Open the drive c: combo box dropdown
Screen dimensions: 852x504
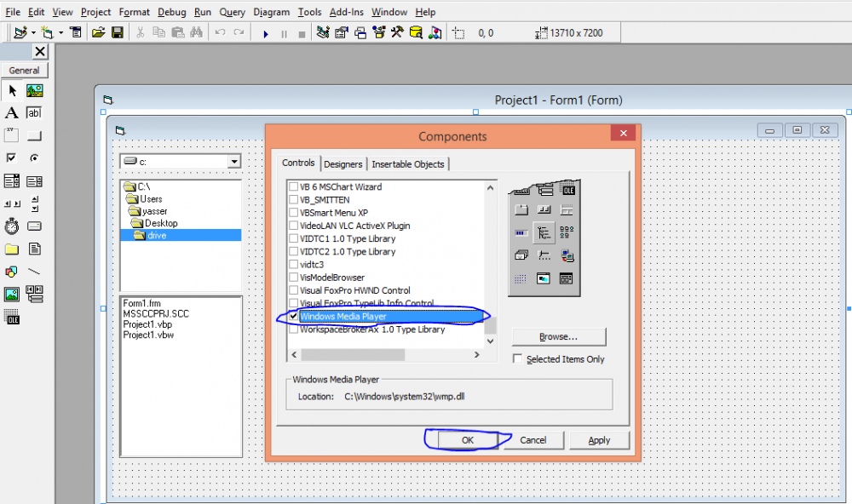pyautogui.click(x=234, y=161)
